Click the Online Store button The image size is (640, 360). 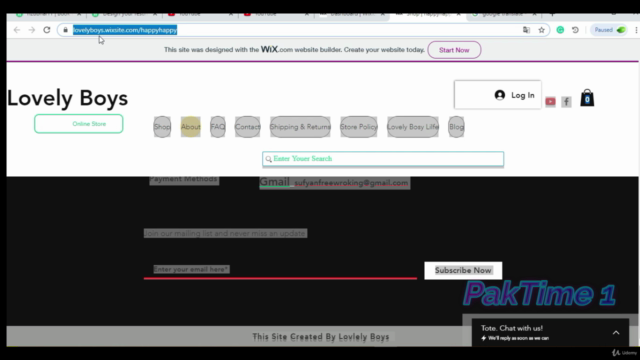point(79,124)
